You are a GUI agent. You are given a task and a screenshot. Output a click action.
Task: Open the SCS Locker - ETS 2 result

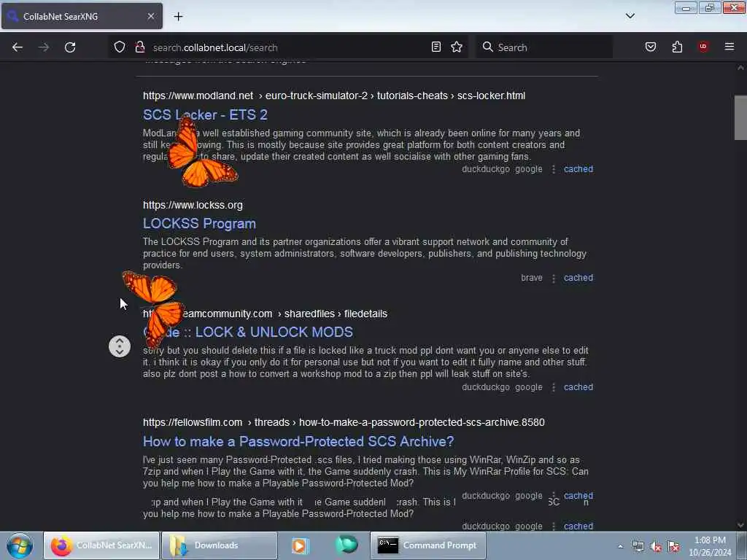tap(205, 114)
